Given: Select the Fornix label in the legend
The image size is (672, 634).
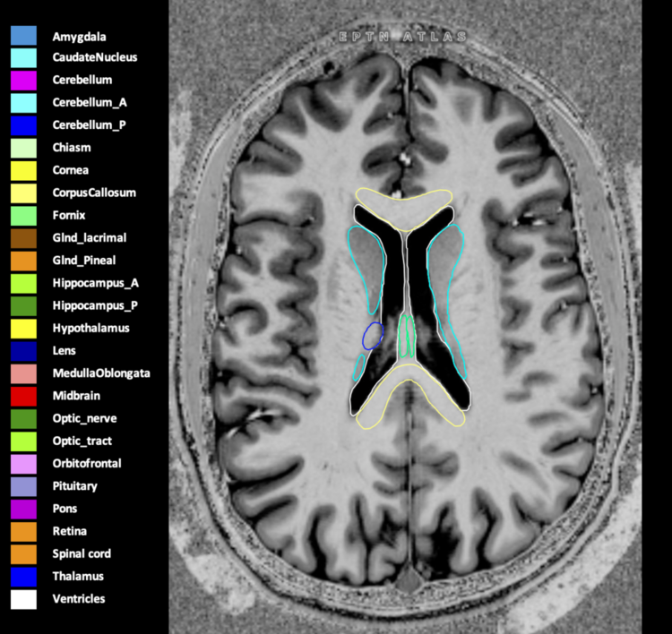Looking at the screenshot, I should (x=67, y=215).
